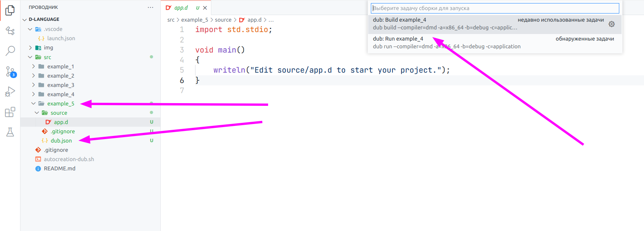
Task: Open the Testing flask view
Action: pos(10,132)
